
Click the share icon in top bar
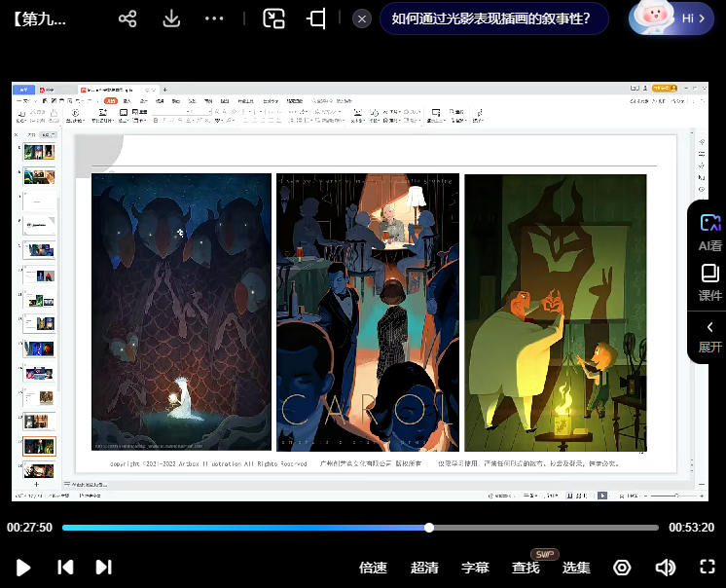coord(127,18)
